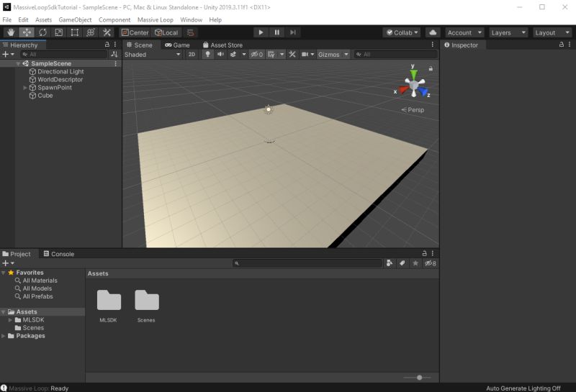The width and height of the screenshot is (576, 392).
Task: Click the Scene view search field
Action: (396, 55)
